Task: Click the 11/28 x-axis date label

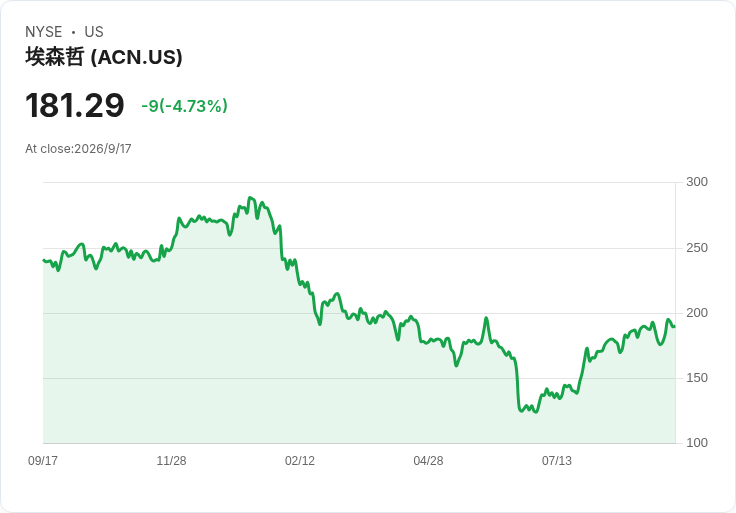Action: click(x=171, y=460)
